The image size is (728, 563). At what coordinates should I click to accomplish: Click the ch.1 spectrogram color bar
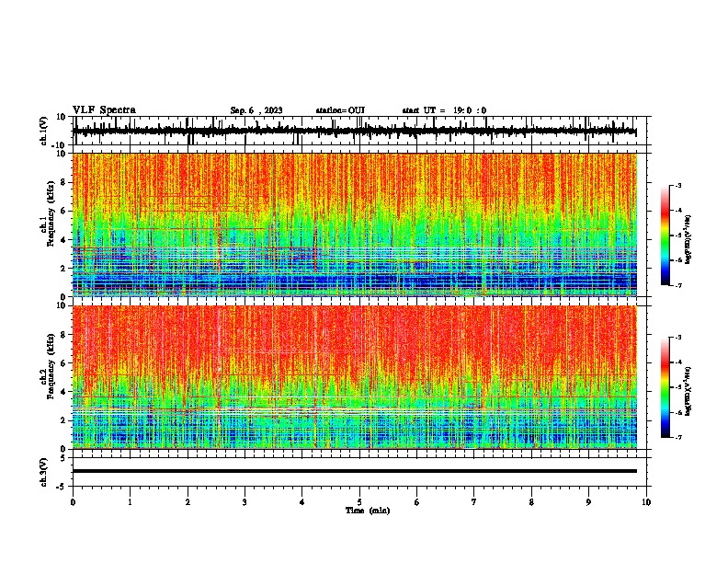665,236
